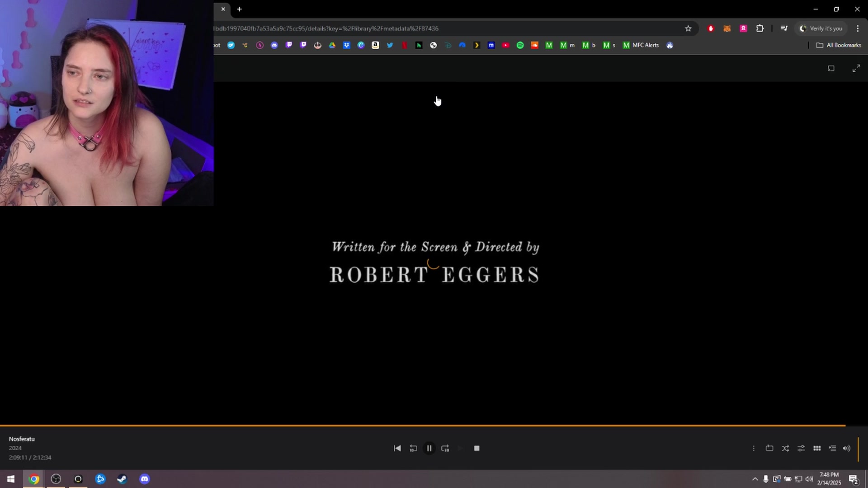
Task: Open the MFC Alerts bookmark
Action: [x=641, y=45]
